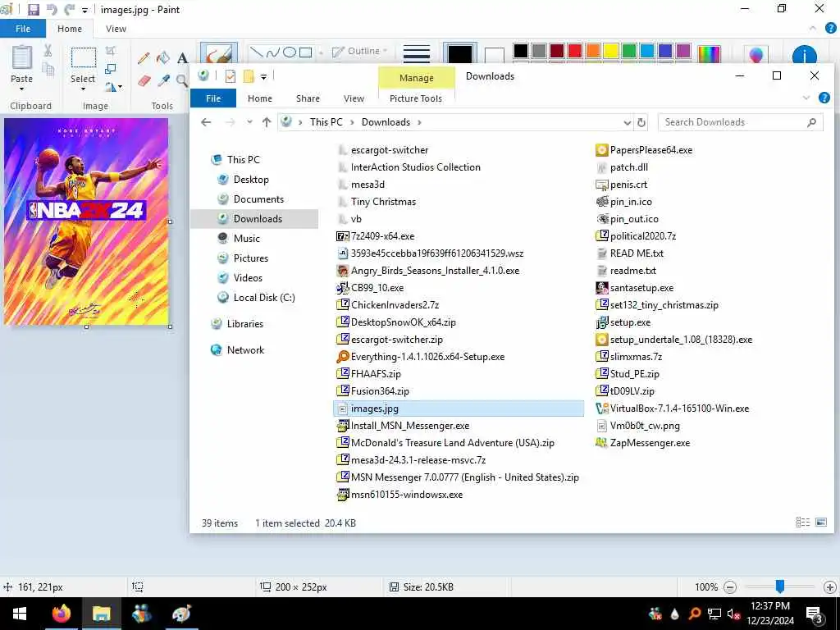Launch Firefox from the taskbar
840x630 pixels.
(x=61, y=614)
